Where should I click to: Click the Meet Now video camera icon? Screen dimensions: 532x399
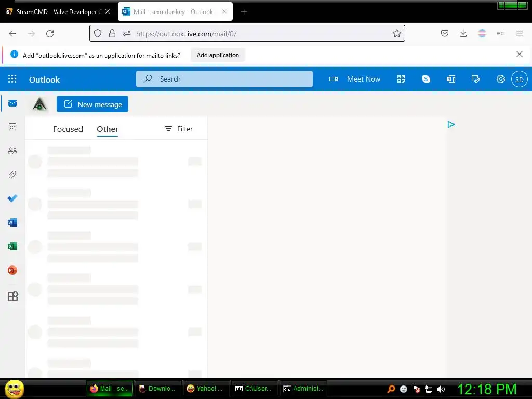click(334, 79)
